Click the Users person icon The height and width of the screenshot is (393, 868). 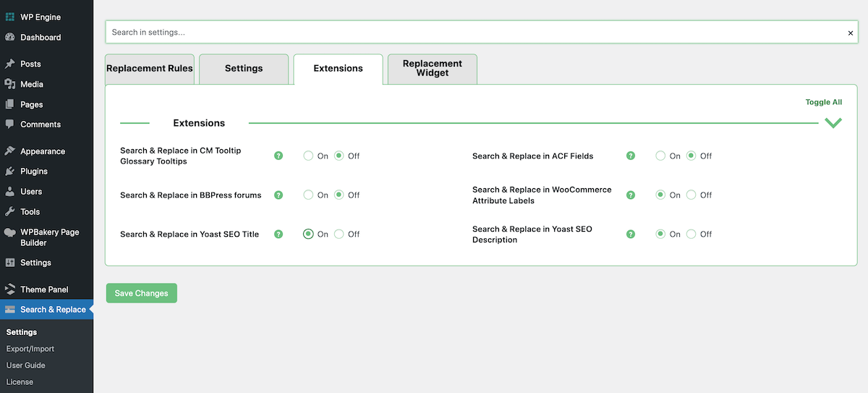[x=10, y=192]
